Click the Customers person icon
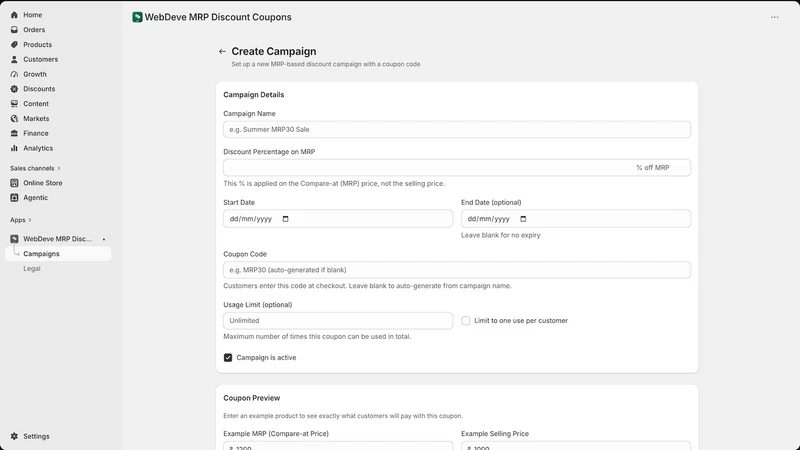The width and height of the screenshot is (800, 450). tap(14, 59)
